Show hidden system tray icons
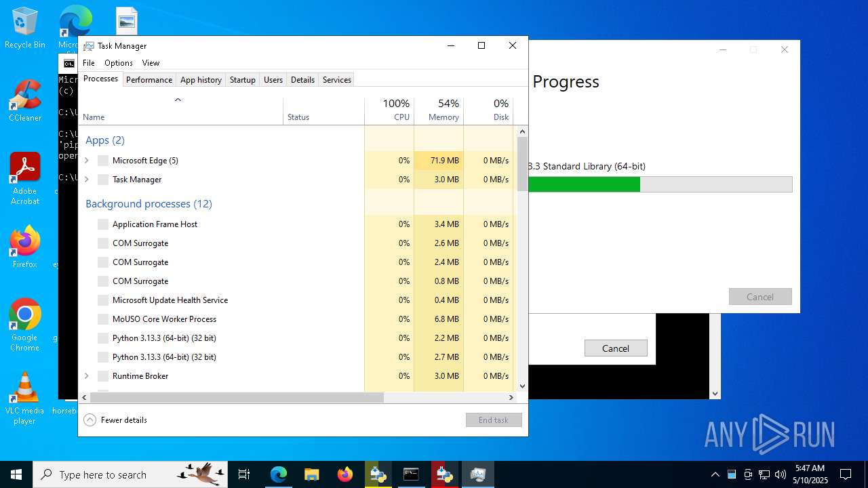The height and width of the screenshot is (488, 868). [715, 474]
